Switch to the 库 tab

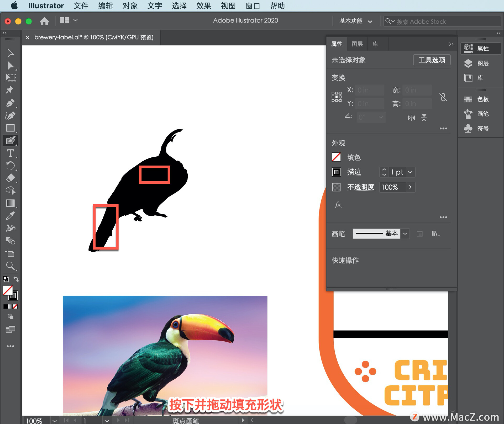[x=375, y=44]
